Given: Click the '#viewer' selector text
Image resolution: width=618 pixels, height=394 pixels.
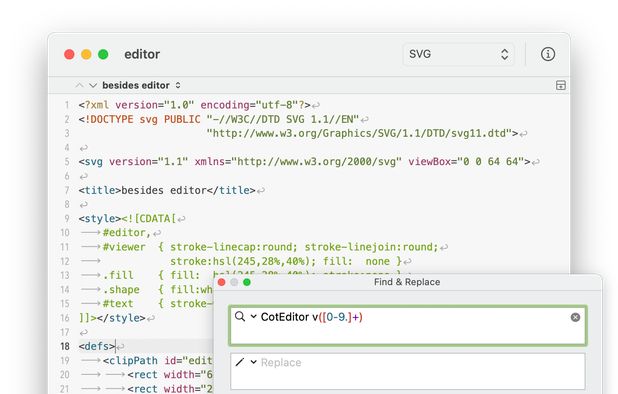Looking at the screenshot, I should tap(124, 247).
